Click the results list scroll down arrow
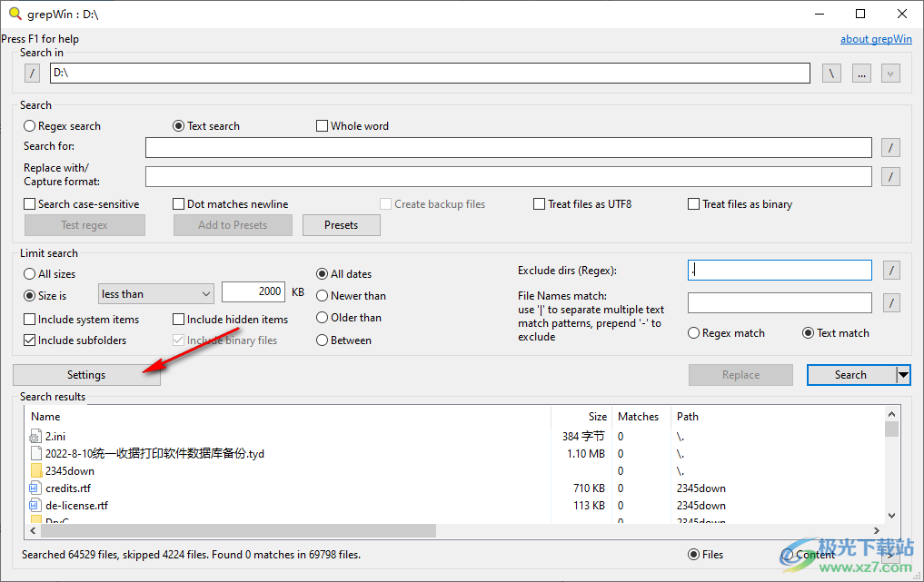924x582 pixels. [x=891, y=516]
